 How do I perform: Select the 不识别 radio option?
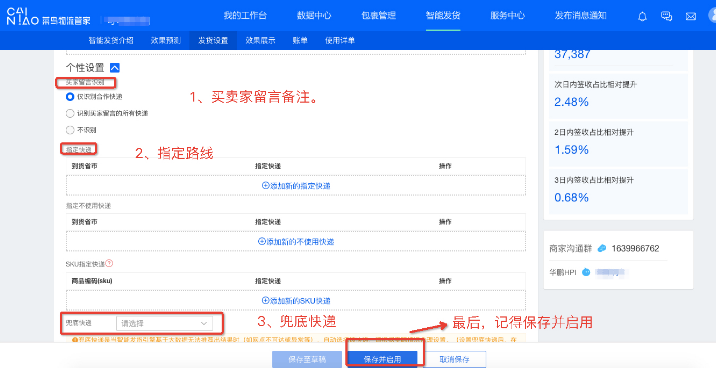pyautogui.click(x=70, y=130)
